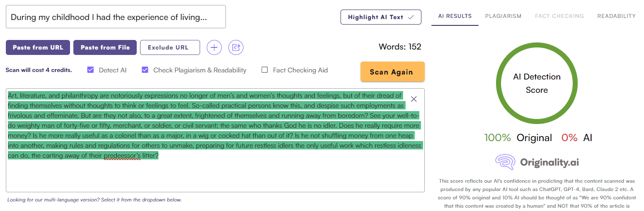Click the AI Detection Score circle

tap(536, 83)
